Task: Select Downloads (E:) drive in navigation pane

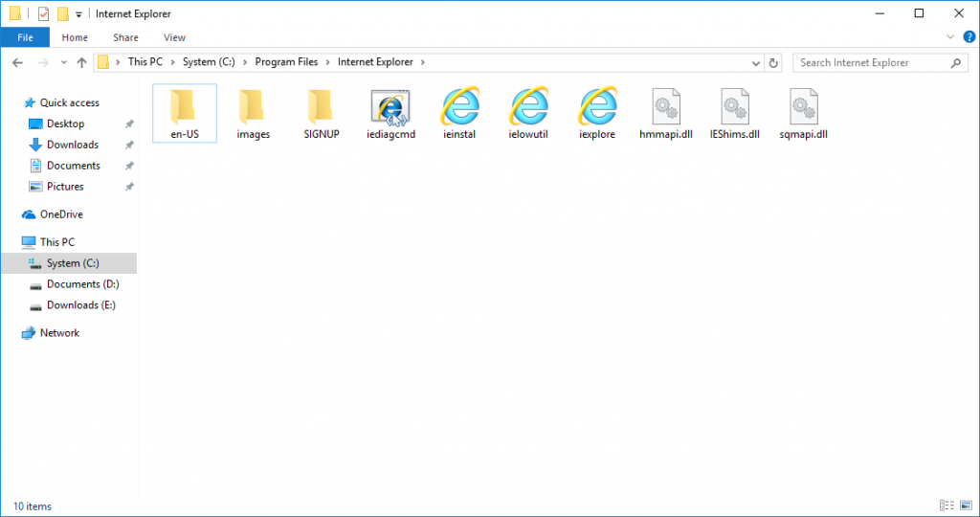Action: [80, 305]
